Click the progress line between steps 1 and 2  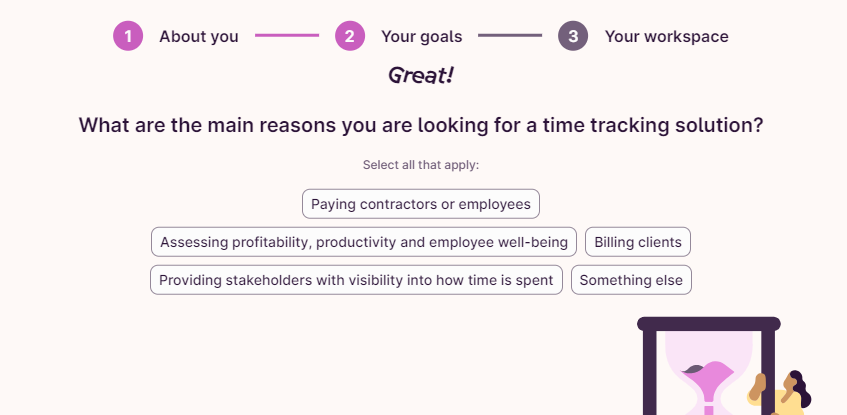[x=287, y=36]
